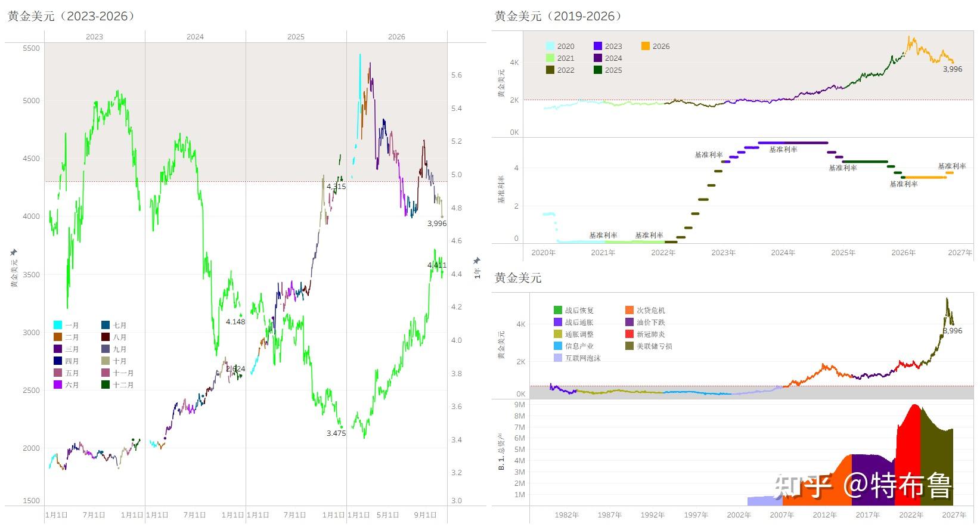Choose the 2024 purple legend swatch
Viewport: 980px width, 527px height.
(598, 58)
